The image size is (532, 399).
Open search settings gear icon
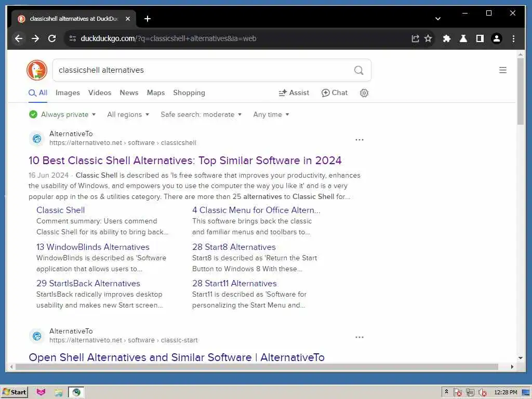coord(364,93)
